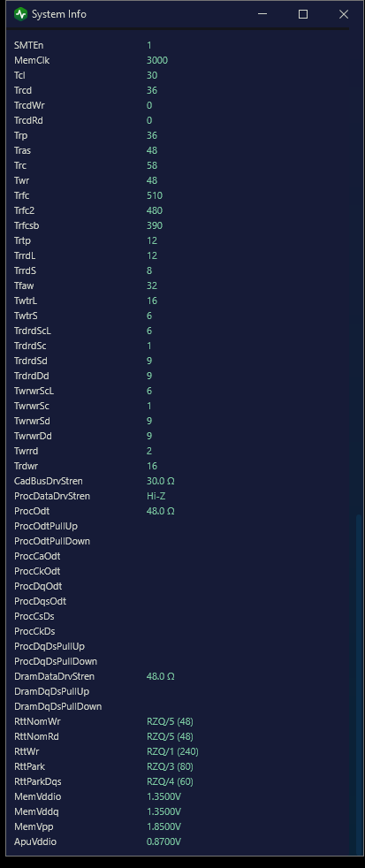Image resolution: width=365 pixels, height=868 pixels.
Task: Click the vertical scrollbar thumb
Action: point(358,683)
